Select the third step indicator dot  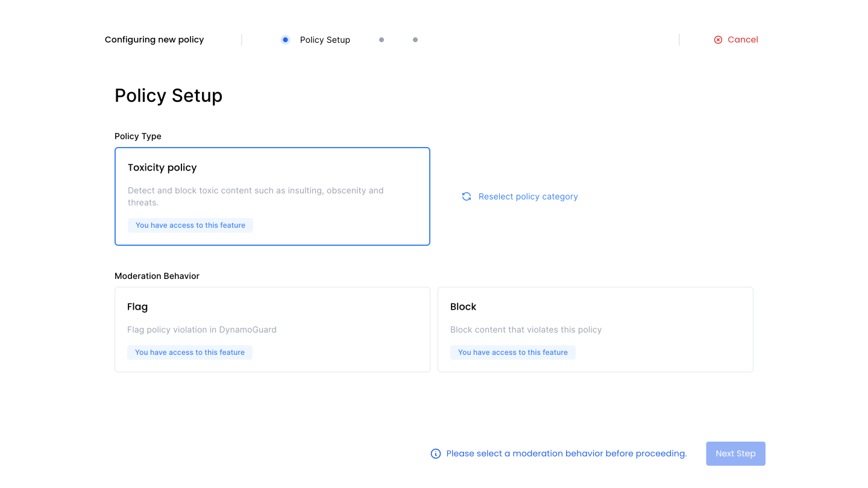click(415, 40)
